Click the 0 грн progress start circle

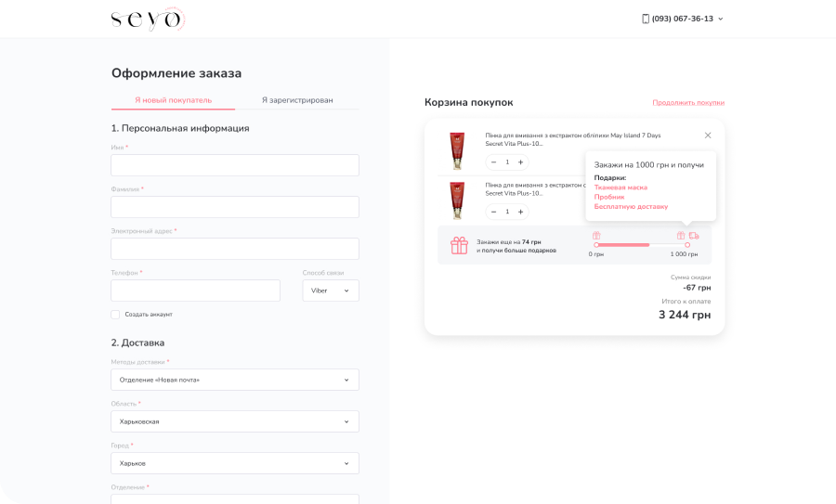coord(596,245)
